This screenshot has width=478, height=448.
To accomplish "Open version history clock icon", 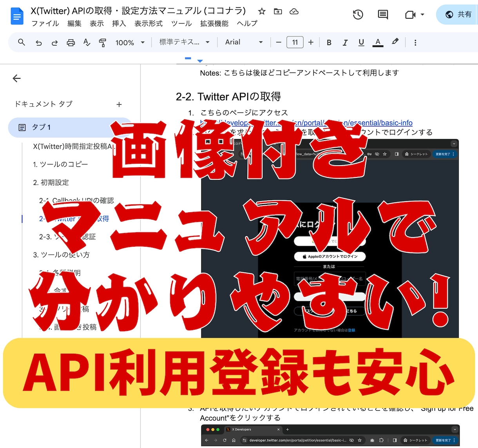I will (358, 15).
